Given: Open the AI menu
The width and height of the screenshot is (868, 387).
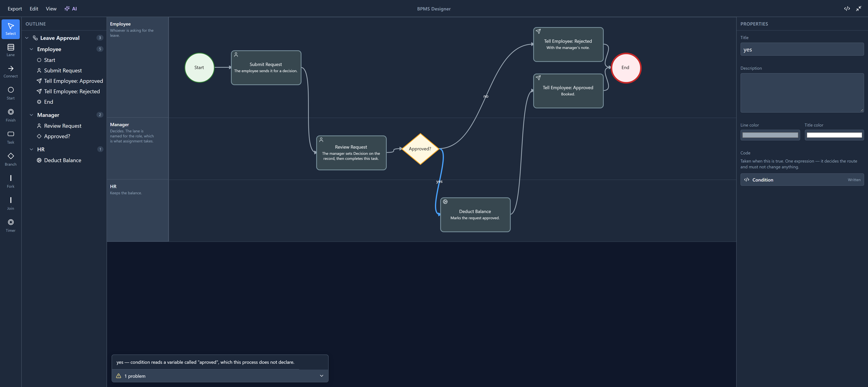Looking at the screenshot, I should (71, 9).
